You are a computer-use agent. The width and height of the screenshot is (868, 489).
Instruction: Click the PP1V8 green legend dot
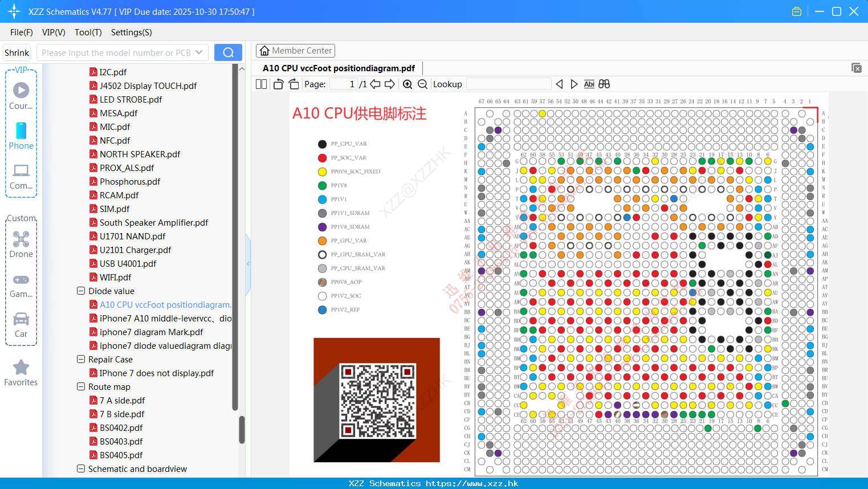(322, 185)
